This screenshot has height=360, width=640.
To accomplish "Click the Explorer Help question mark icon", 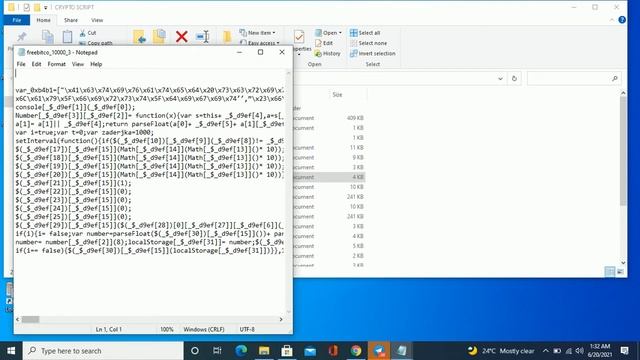I will click(622, 20).
